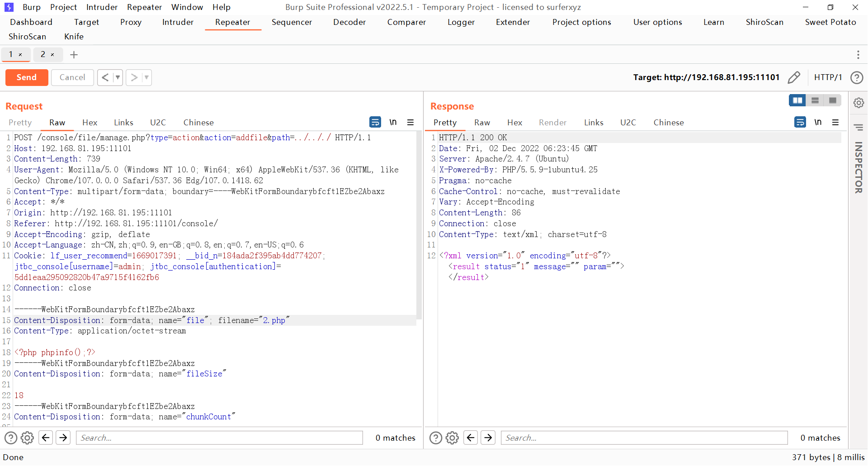Switch to the Decoder tab
Viewport: 868px width, 466px height.
[349, 22]
